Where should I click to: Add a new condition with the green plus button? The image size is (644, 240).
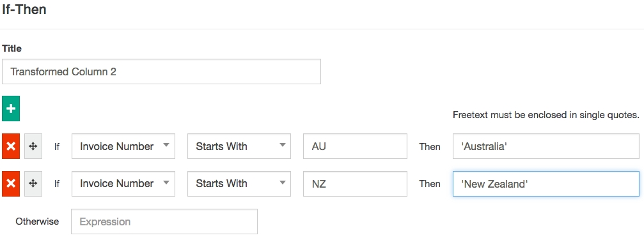coord(11,109)
